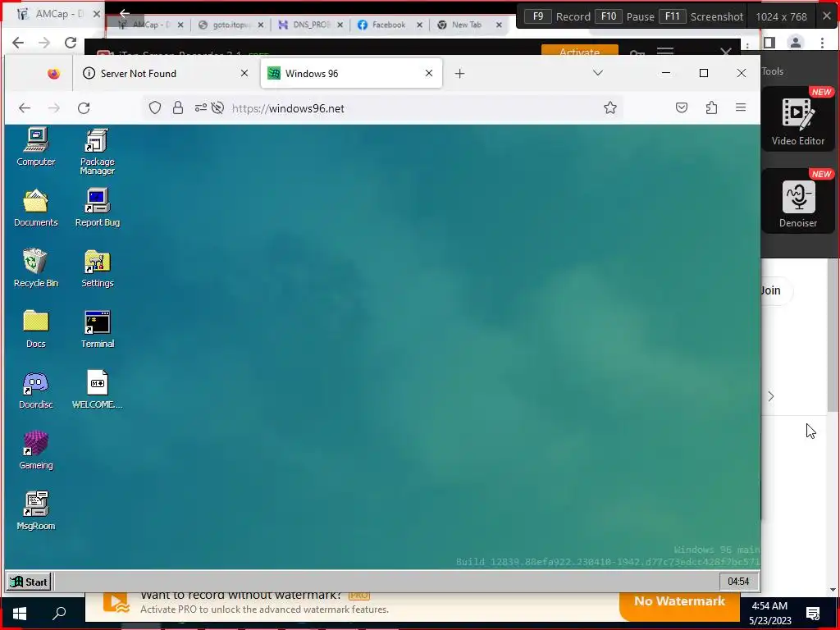840x630 pixels.
Task: Launch the MsgRoom desktop icon
Action: (35, 511)
